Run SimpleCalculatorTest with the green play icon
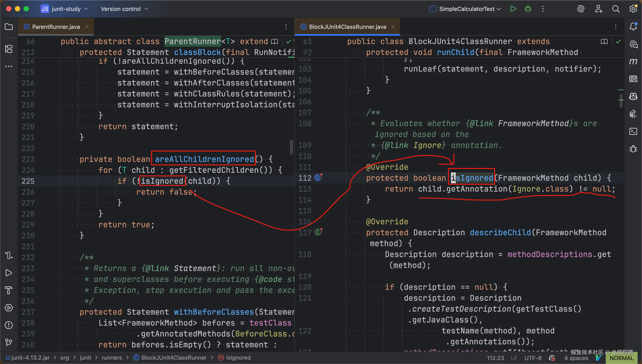Image resolution: width=642 pixels, height=364 pixels. tap(513, 9)
